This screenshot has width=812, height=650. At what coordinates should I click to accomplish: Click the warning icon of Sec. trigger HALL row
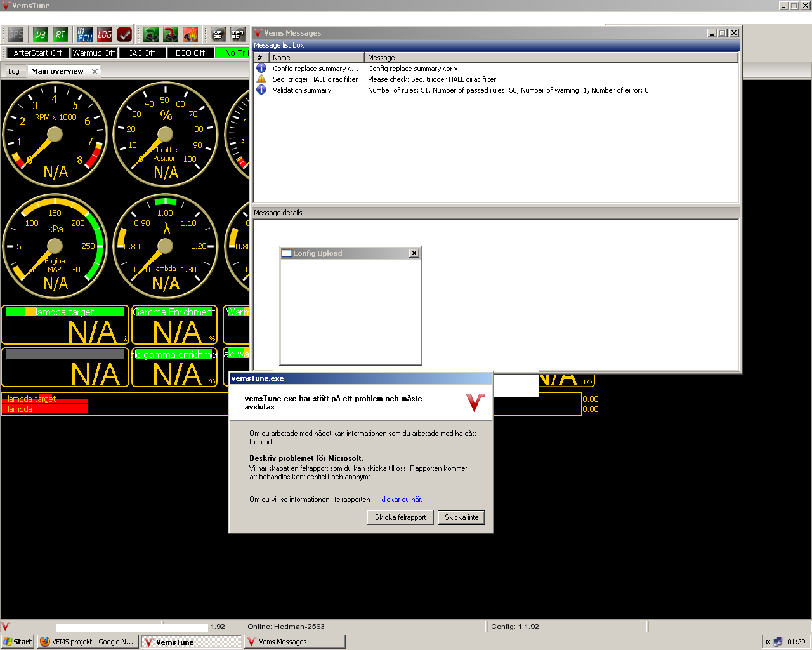(261, 79)
